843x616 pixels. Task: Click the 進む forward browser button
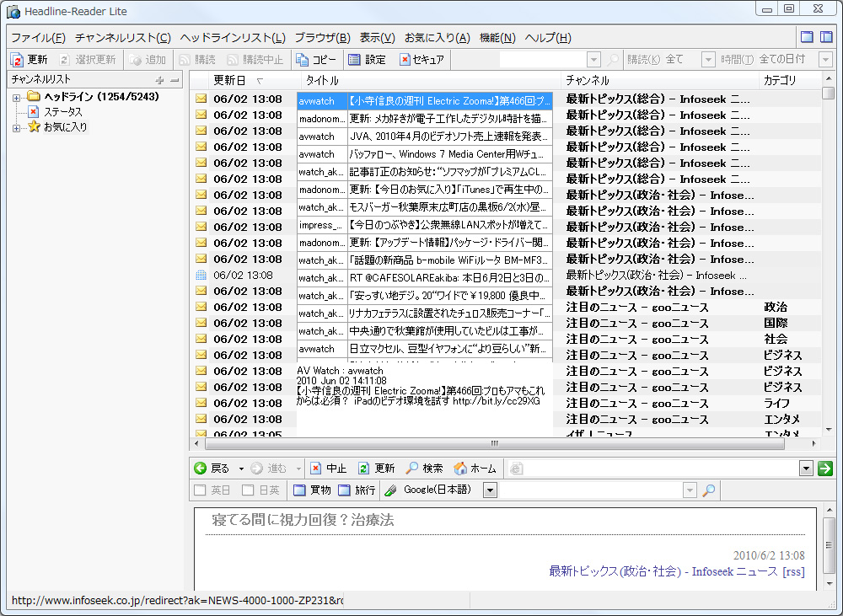tap(269, 469)
